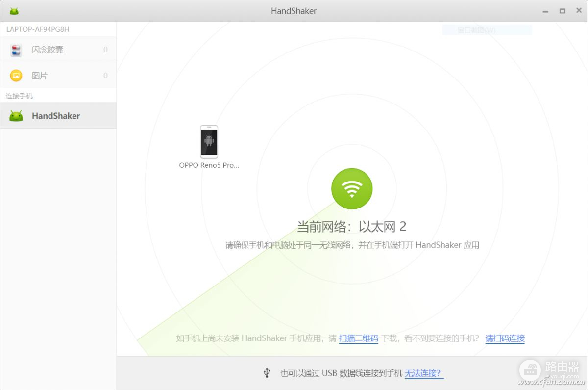
Task: Minimize the HandShaker window
Action: [x=545, y=11]
